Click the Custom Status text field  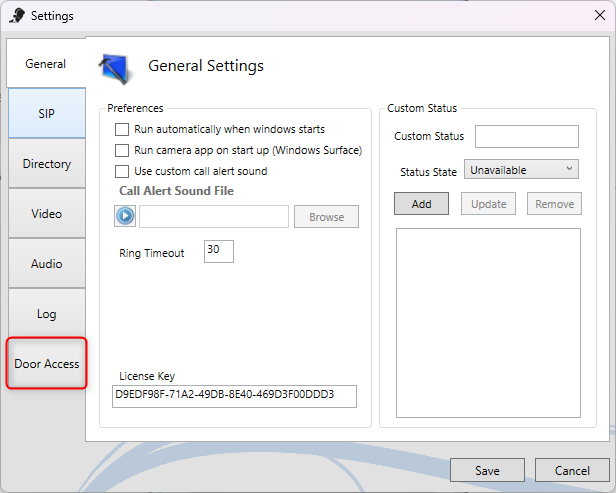click(x=526, y=136)
